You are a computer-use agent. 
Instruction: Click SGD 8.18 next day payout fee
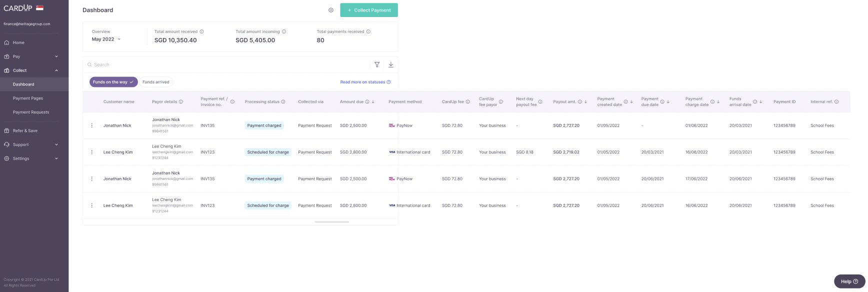tap(524, 152)
